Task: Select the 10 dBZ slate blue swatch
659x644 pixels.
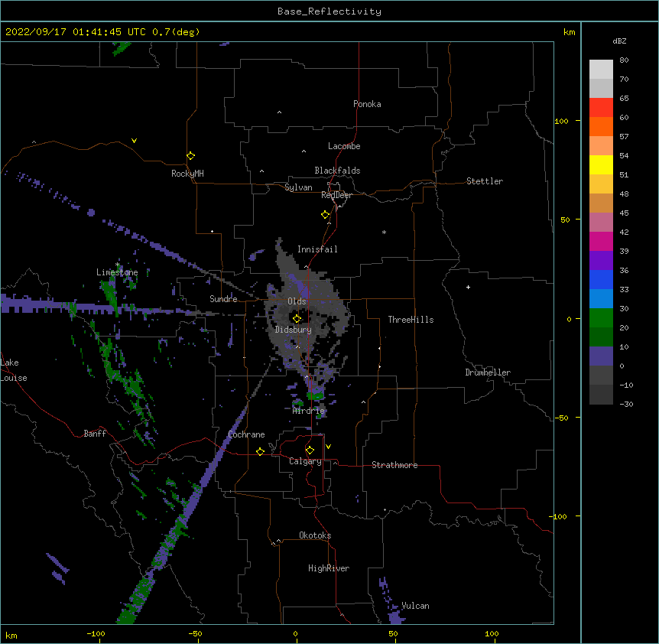Action: (601, 356)
